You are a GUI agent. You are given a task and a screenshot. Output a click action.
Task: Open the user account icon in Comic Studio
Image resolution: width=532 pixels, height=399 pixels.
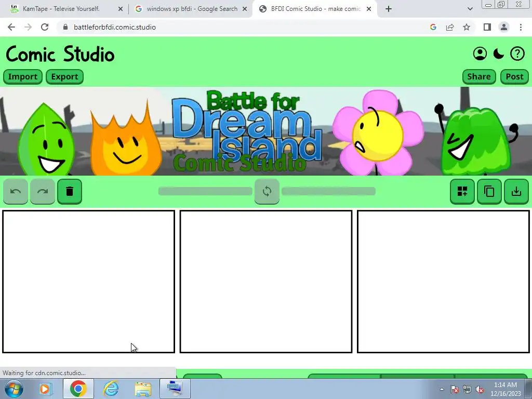pos(480,54)
